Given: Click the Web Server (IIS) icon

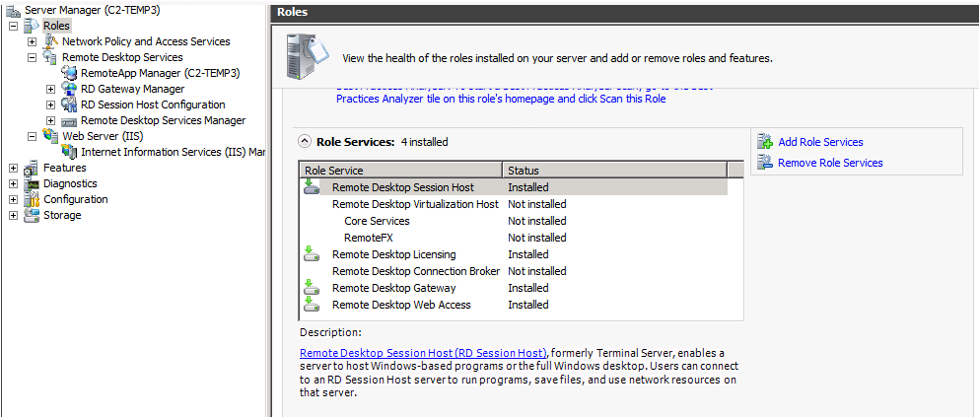Looking at the screenshot, I should tap(50, 136).
